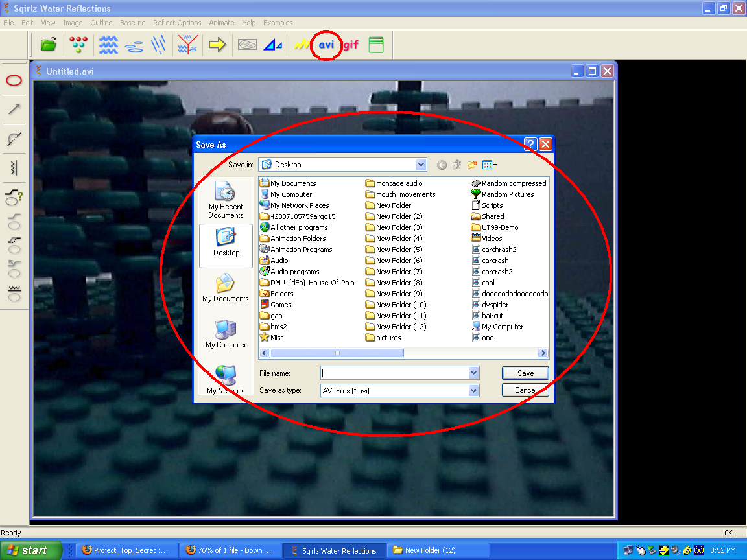Image resolution: width=747 pixels, height=560 pixels.
Task: Open the Examples menu
Action: pyautogui.click(x=278, y=23)
